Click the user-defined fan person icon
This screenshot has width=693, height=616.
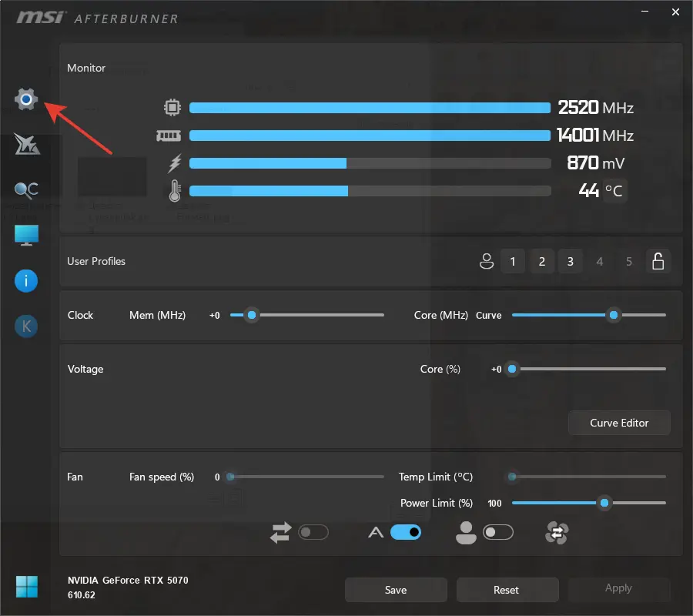tap(466, 533)
